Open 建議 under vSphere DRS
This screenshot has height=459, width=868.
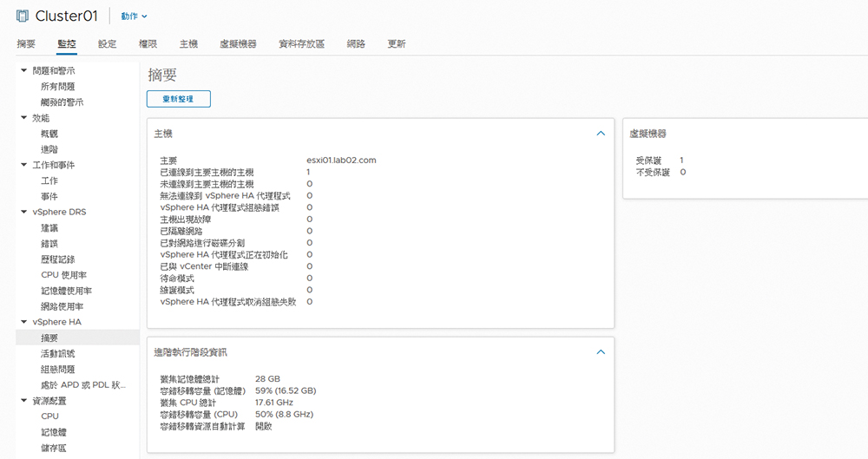click(49, 227)
